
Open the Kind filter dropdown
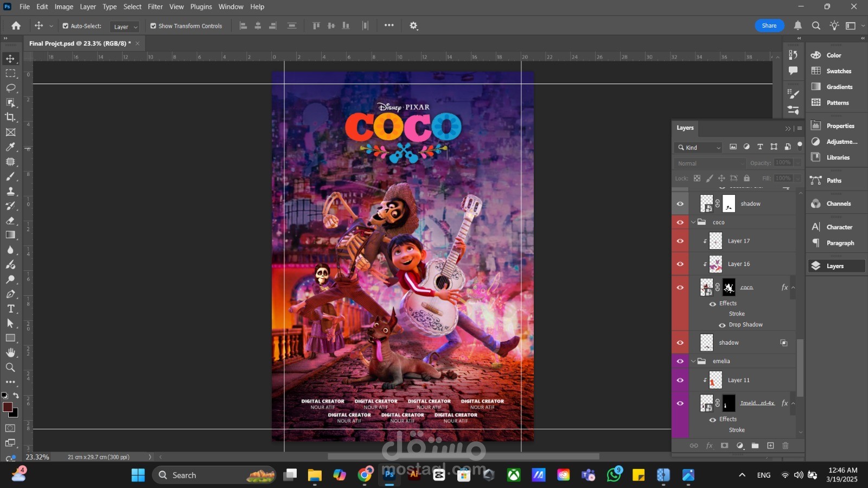699,148
